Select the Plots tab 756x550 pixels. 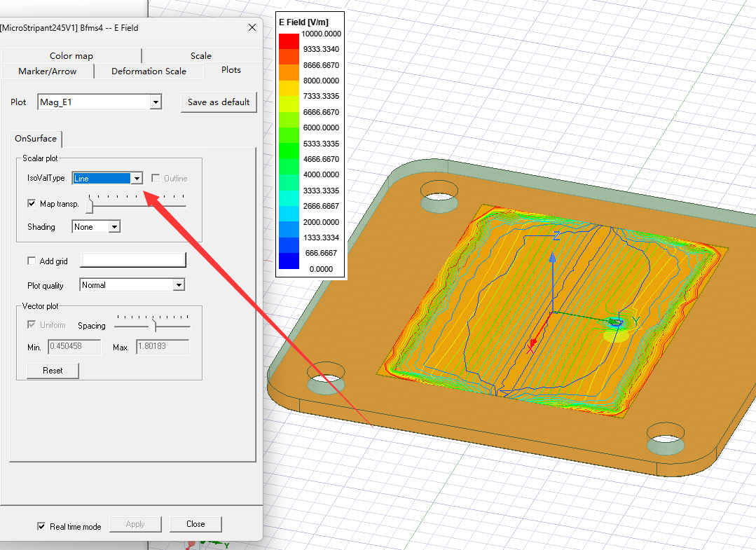coord(231,70)
